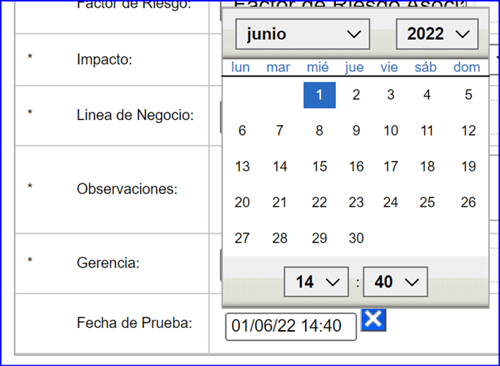Expand the minutes dropdown showing 40
The image size is (500, 366).
click(x=395, y=282)
